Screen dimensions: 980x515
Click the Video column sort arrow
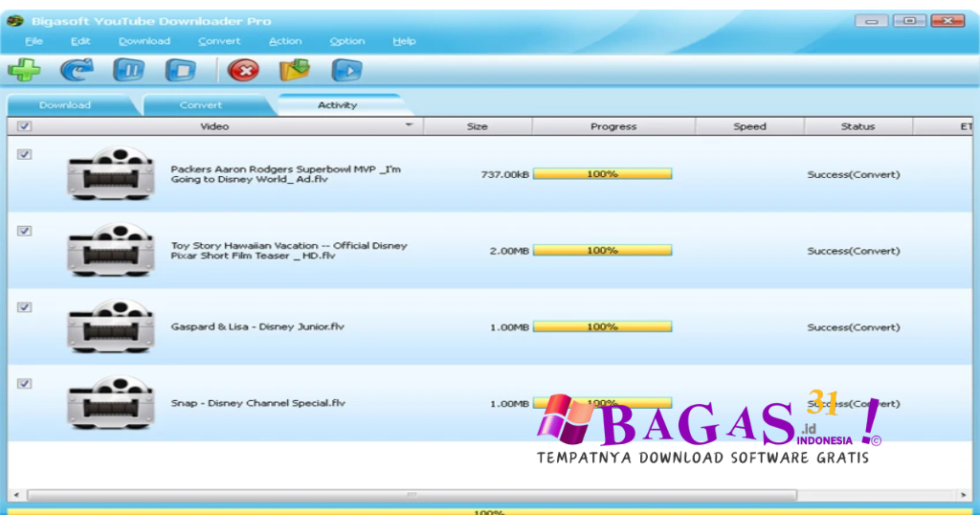coord(409,125)
